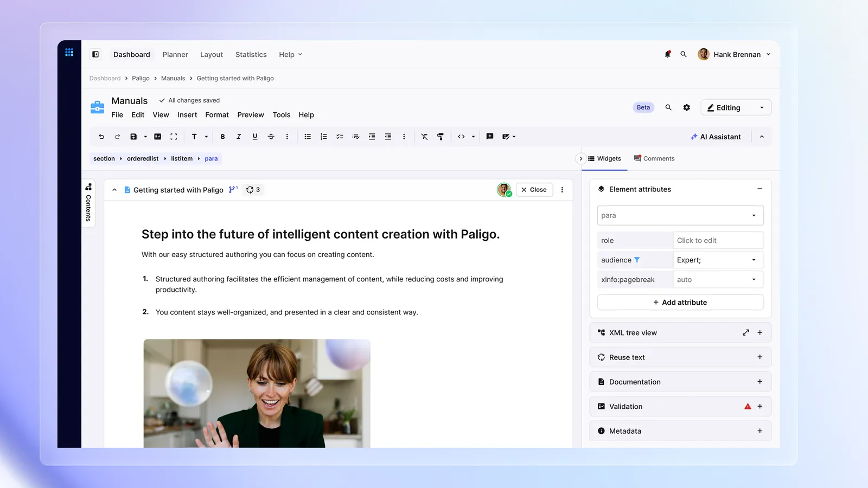Apply underline formatting
This screenshot has height=488, width=868.
point(255,137)
